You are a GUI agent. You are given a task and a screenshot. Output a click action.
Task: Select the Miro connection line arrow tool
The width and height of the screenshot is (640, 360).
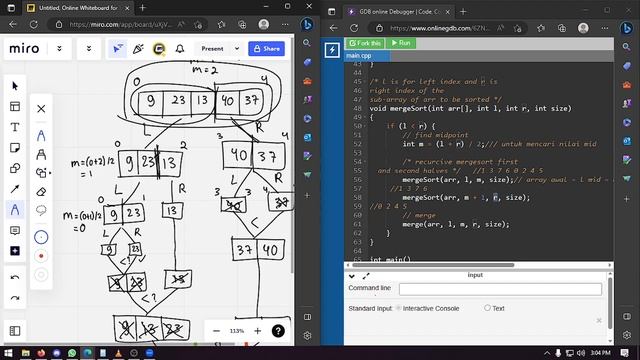tap(15, 189)
